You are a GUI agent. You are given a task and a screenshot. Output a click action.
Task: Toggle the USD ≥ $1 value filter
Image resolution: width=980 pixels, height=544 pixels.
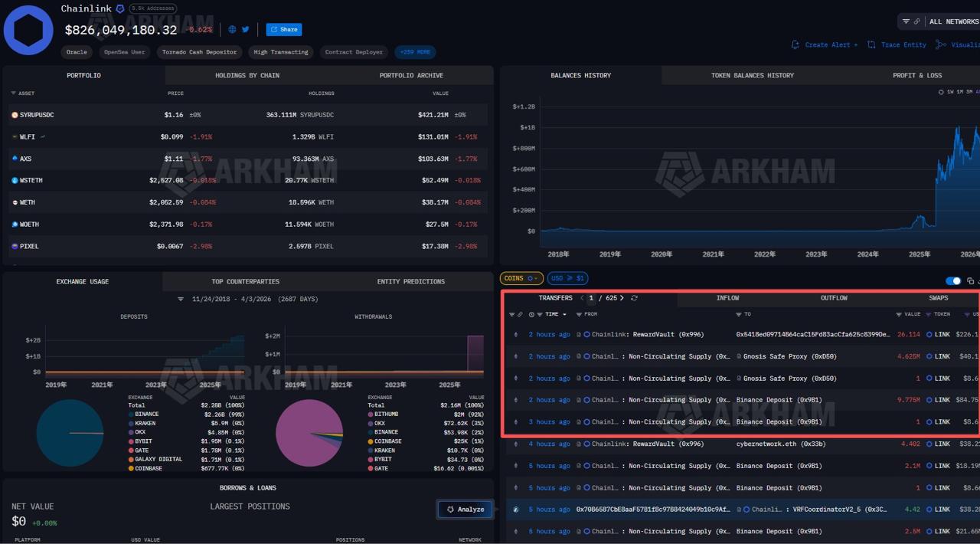(x=567, y=278)
